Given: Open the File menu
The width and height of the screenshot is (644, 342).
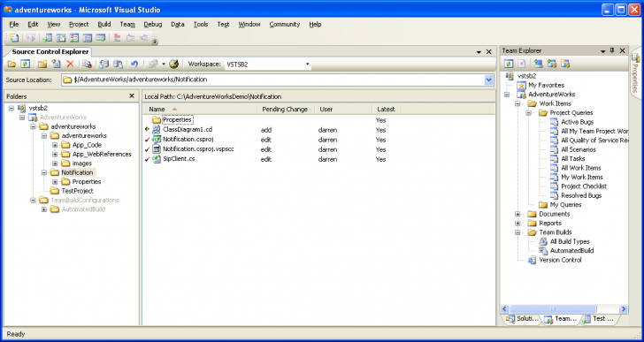Looking at the screenshot, I should coord(14,24).
